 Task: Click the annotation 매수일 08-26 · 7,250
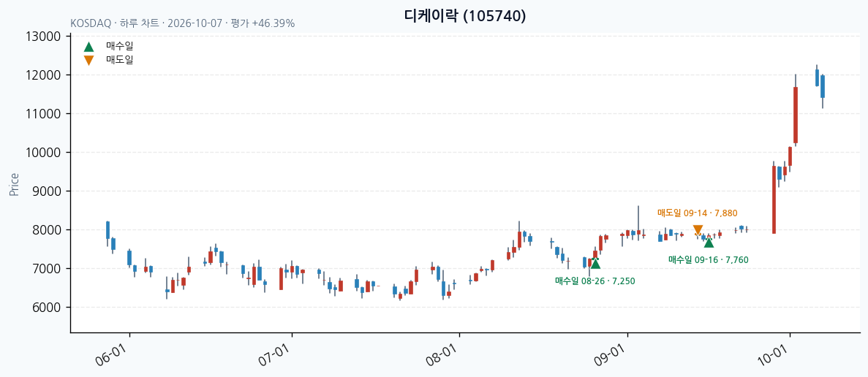coord(595,281)
